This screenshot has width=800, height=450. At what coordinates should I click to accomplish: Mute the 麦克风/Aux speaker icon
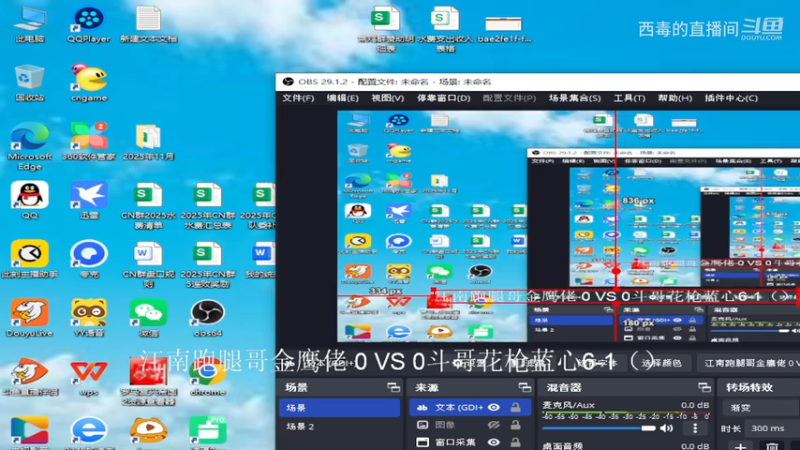click(666, 428)
